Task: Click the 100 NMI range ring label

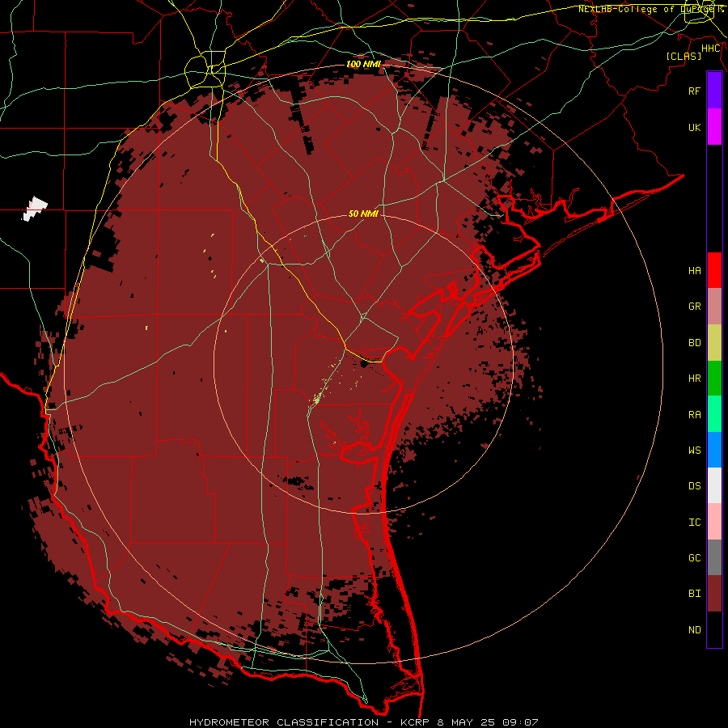Action: coord(363,64)
